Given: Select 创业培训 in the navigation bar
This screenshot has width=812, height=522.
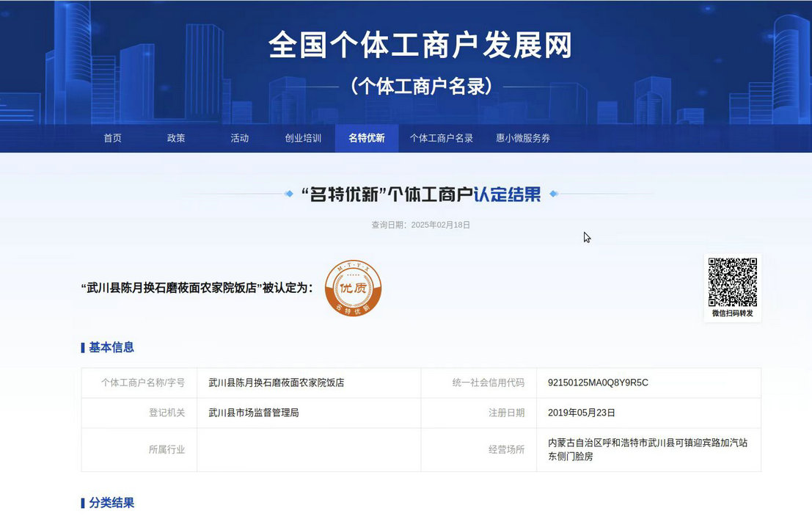Looking at the screenshot, I should pyautogui.click(x=303, y=138).
